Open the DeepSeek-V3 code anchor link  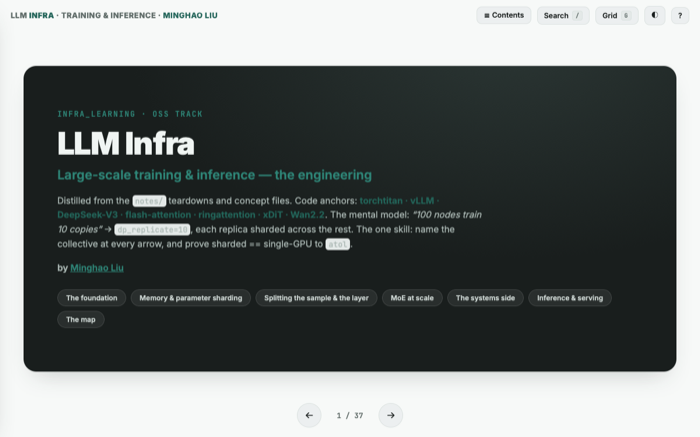[88, 215]
